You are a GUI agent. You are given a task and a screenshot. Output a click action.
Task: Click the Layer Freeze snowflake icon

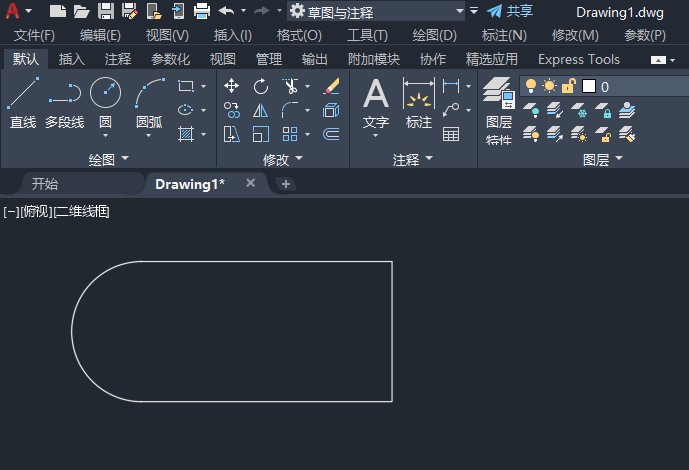[579, 110]
